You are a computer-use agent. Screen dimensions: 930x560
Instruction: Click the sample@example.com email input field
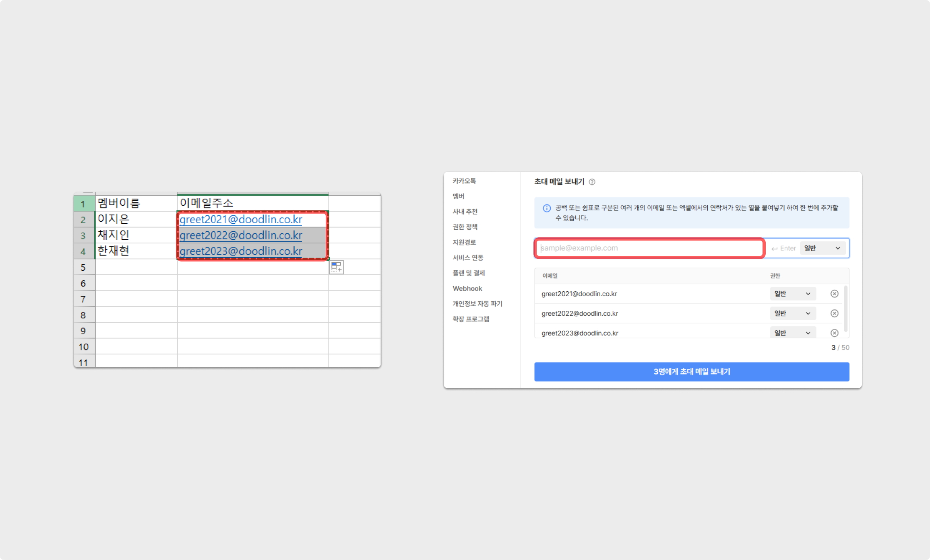pos(649,248)
